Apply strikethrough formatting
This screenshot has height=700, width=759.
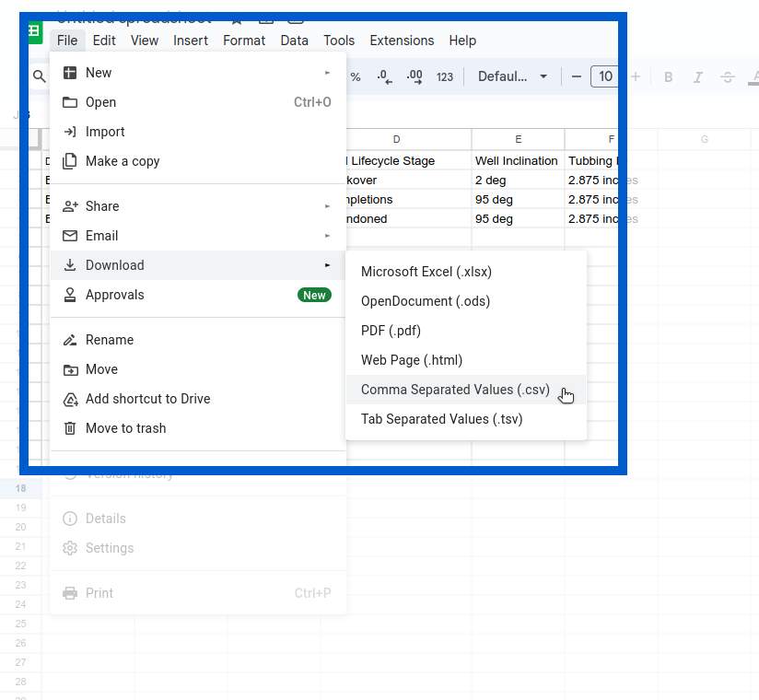pyautogui.click(x=727, y=76)
